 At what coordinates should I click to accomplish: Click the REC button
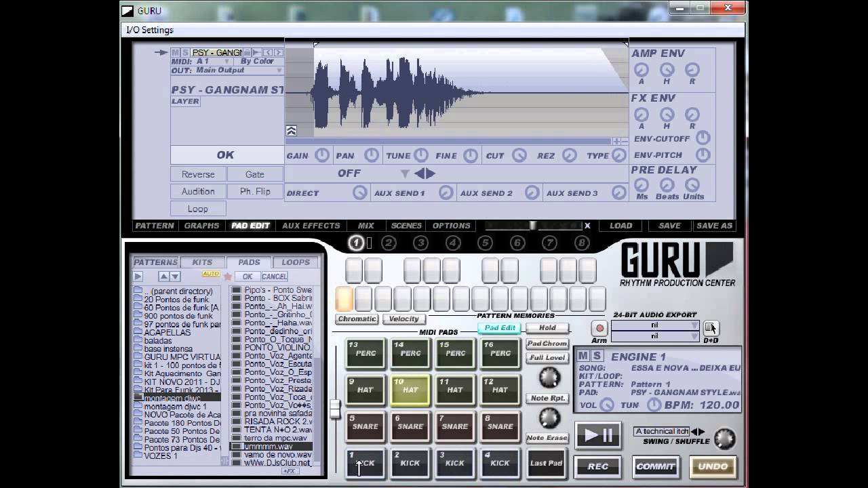(597, 466)
